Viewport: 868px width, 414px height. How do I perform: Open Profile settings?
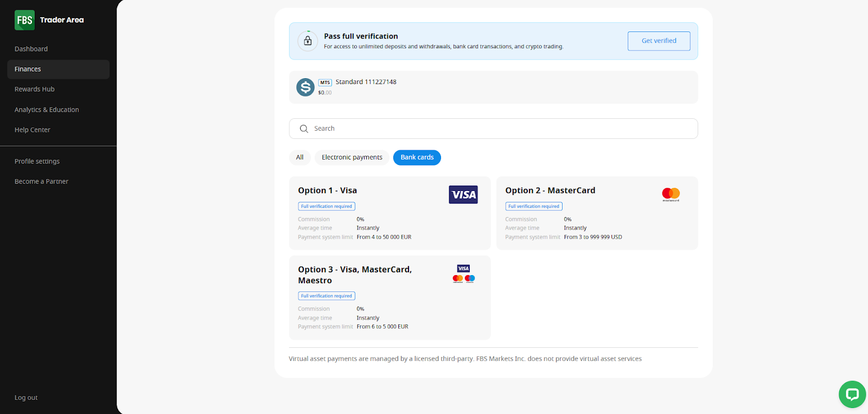(x=37, y=161)
